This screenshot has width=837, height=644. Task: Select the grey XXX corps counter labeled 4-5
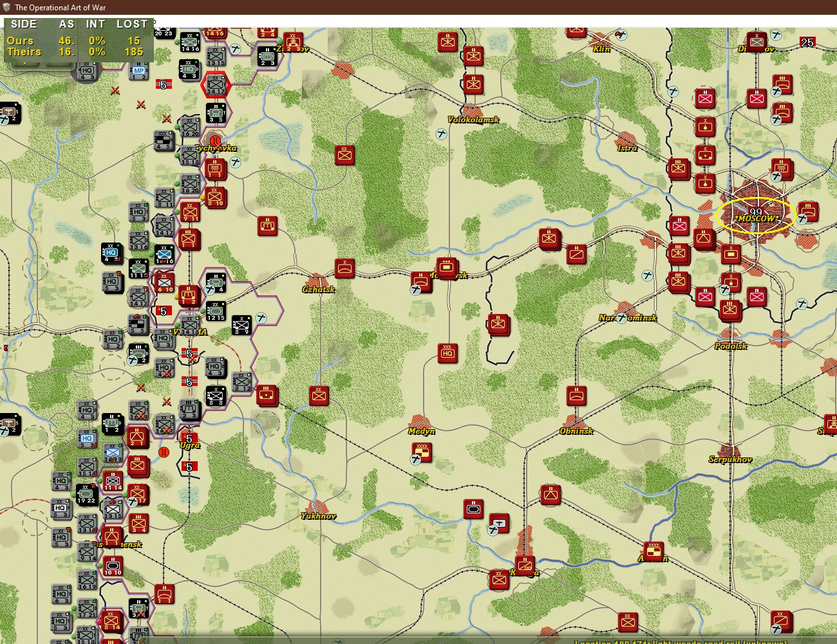[164, 140]
